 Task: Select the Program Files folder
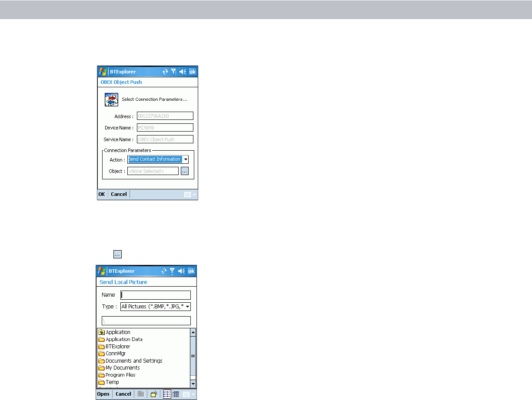117,375
